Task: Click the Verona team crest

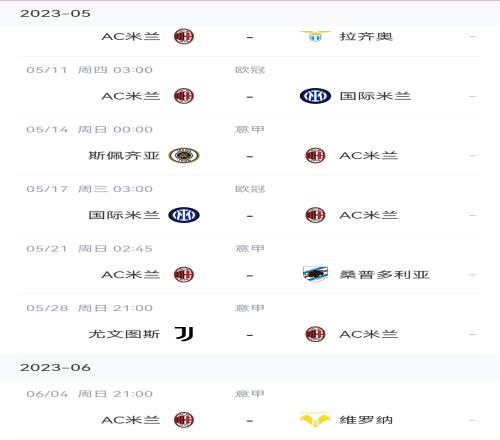Action: pyautogui.click(x=315, y=420)
